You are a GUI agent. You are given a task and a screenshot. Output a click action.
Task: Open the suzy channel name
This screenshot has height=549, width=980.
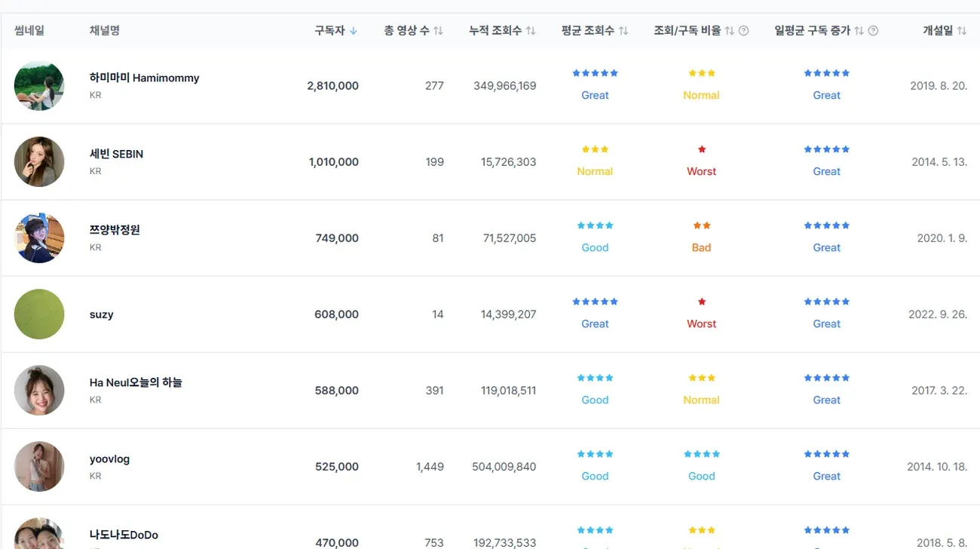[x=101, y=314]
